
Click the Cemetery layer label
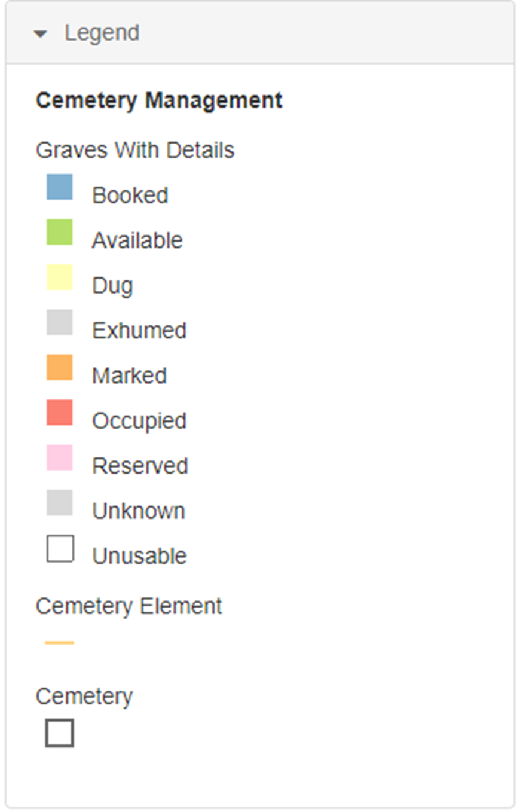coord(84,697)
